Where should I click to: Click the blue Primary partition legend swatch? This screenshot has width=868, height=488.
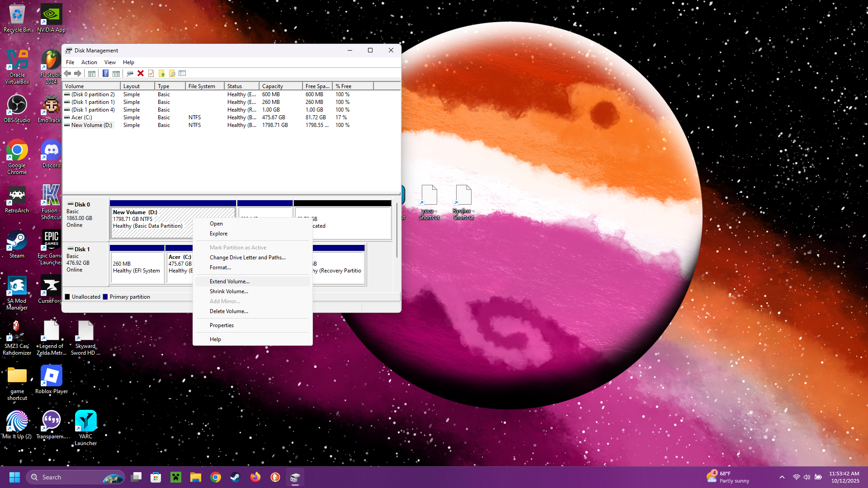(x=105, y=297)
